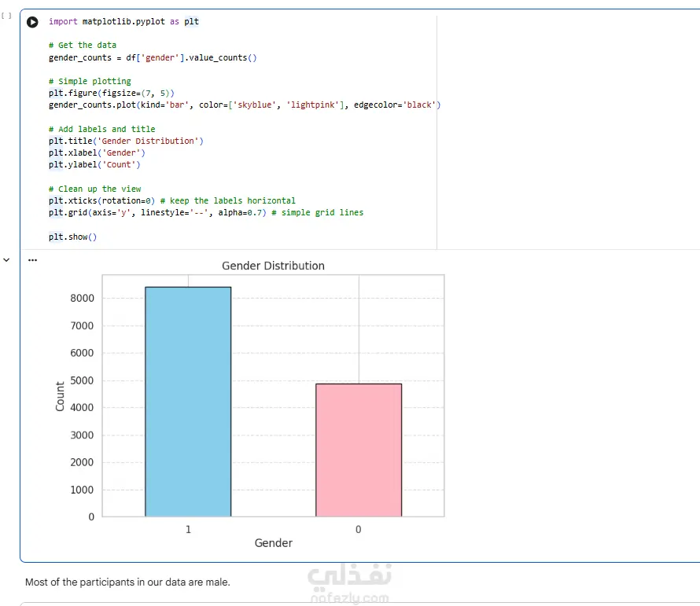Open the output options ellipsis menu
This screenshot has height=606, width=700.
(32, 259)
